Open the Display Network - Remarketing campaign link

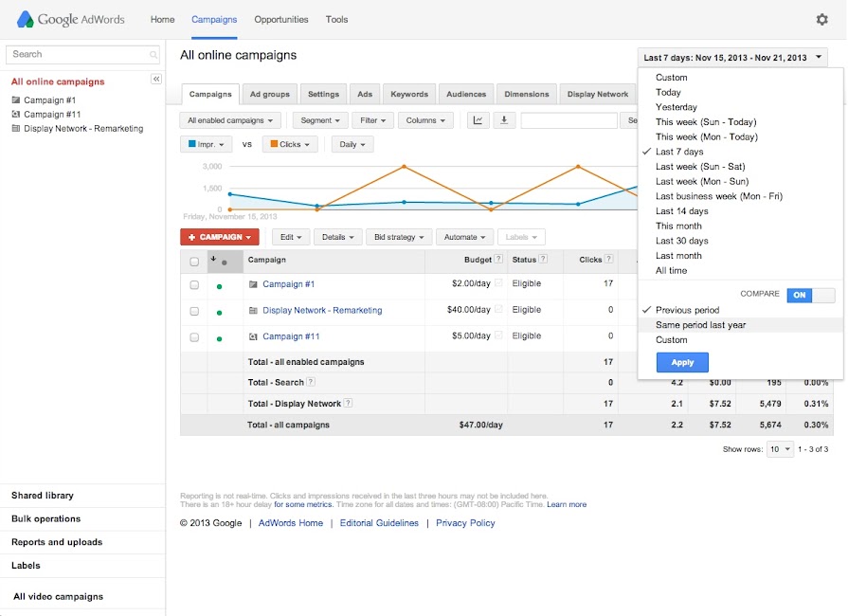(x=322, y=310)
